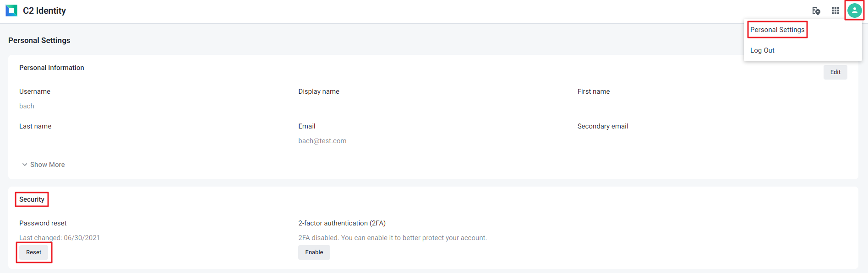Click the First name label

pos(594,91)
